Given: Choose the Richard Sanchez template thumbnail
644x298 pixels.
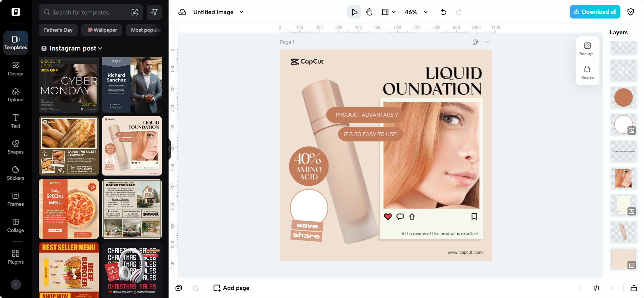Looking at the screenshot, I should tap(132, 85).
